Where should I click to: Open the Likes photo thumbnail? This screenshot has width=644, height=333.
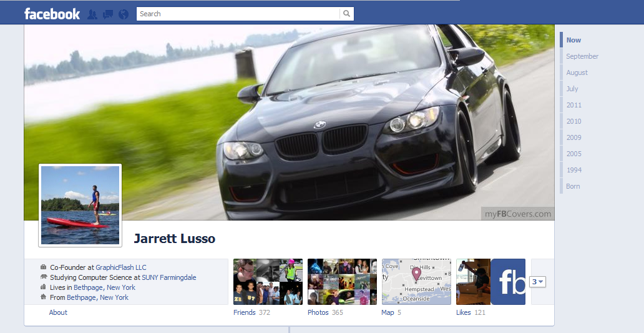[x=473, y=282]
